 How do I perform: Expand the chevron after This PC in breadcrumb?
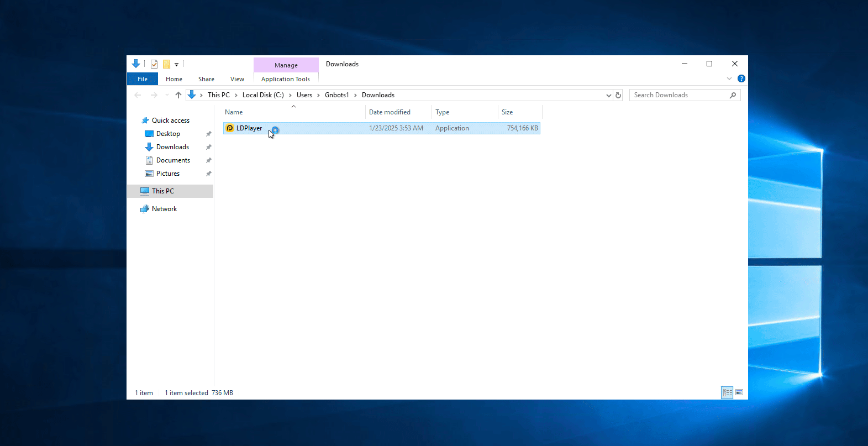point(236,95)
